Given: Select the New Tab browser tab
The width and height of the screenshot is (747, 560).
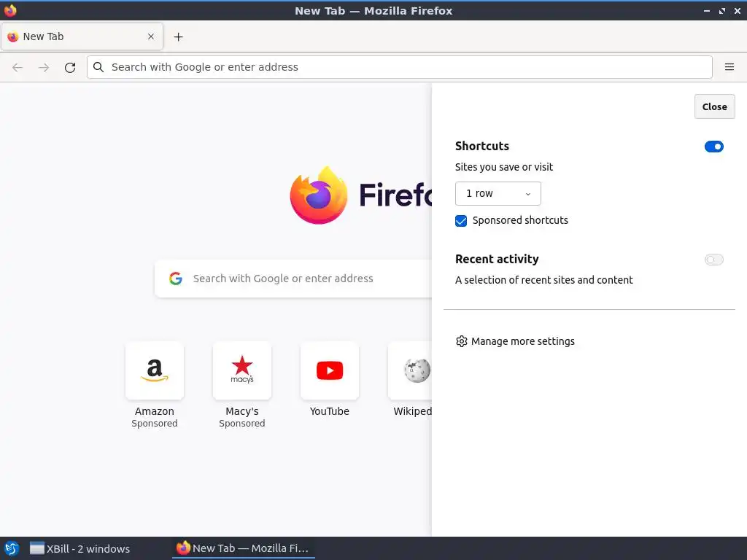Looking at the screenshot, I should [x=82, y=36].
